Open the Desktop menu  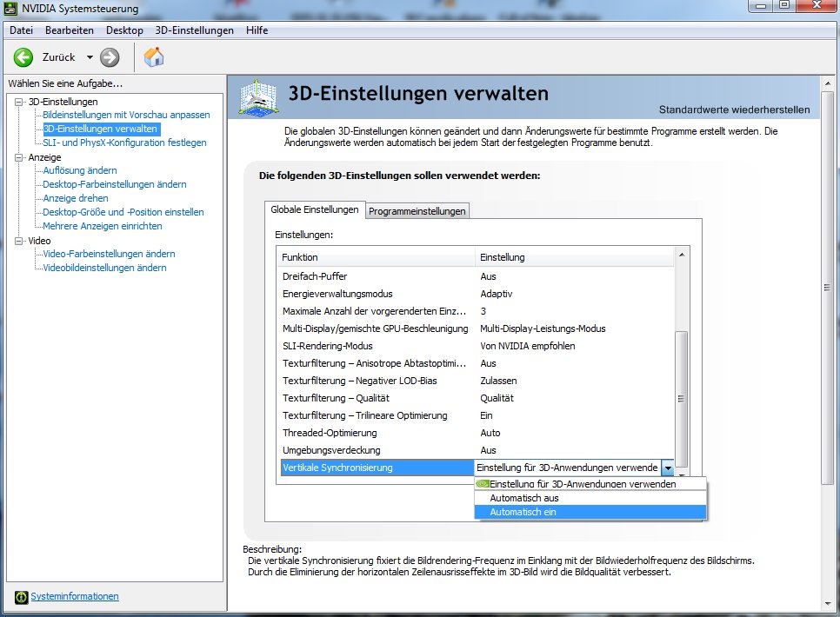[x=124, y=30]
